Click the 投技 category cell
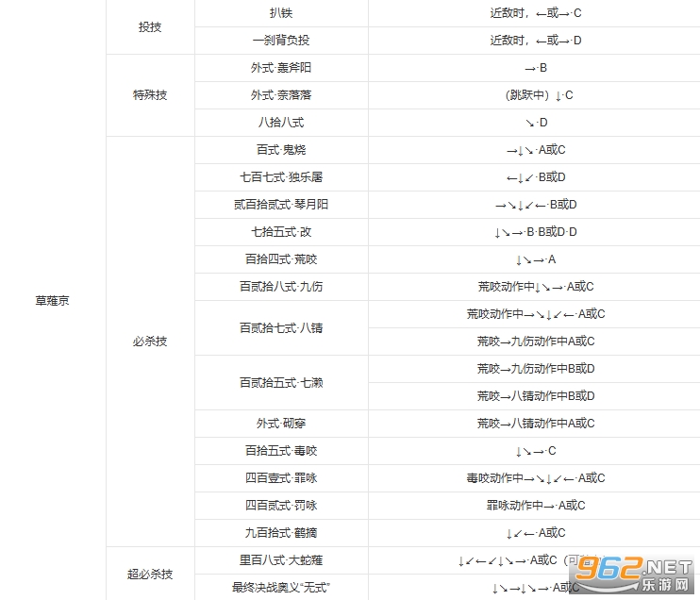700x600 pixels. 150,26
